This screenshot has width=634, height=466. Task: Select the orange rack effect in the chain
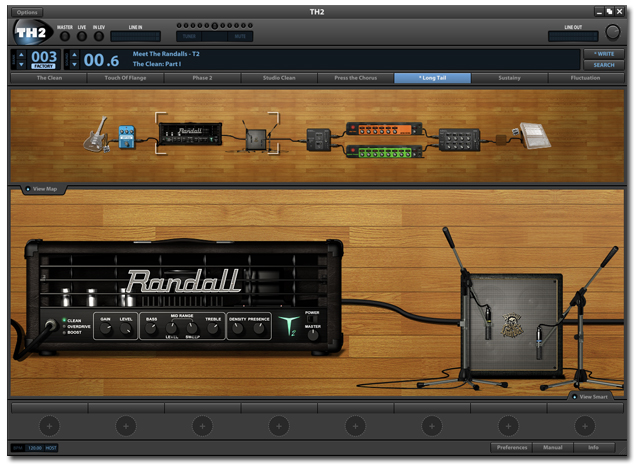click(x=385, y=129)
